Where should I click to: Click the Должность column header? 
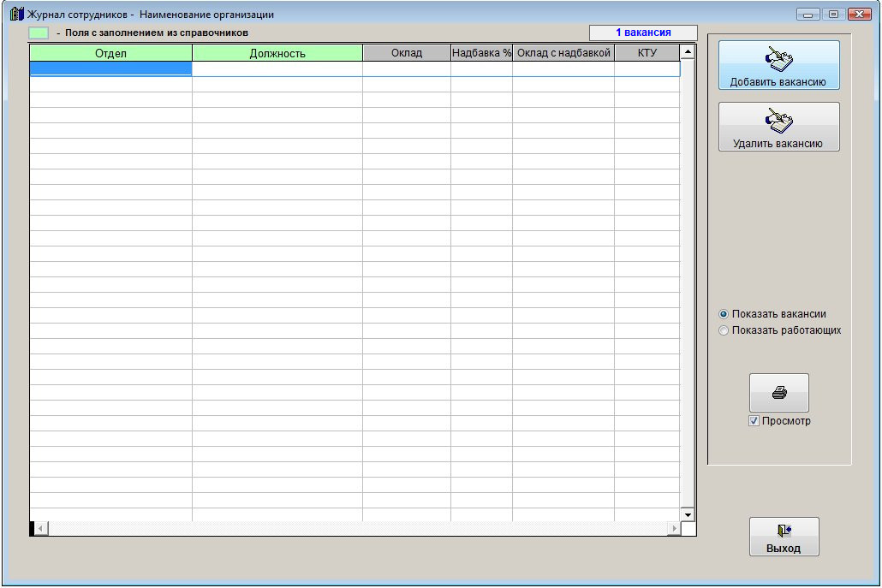[277, 53]
